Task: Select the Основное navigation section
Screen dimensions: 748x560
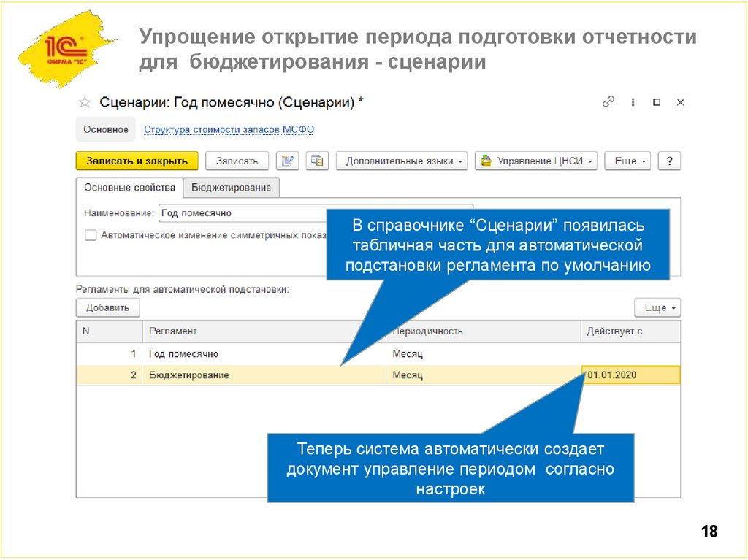Action: [x=106, y=129]
